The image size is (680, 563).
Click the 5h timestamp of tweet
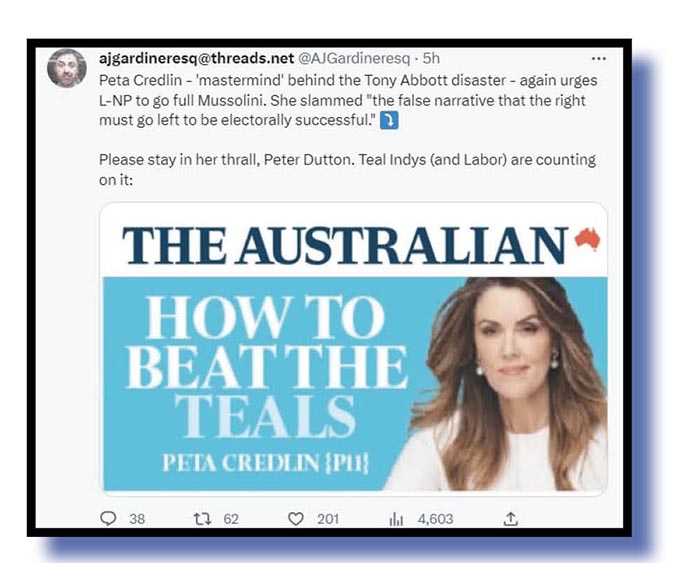(431, 58)
